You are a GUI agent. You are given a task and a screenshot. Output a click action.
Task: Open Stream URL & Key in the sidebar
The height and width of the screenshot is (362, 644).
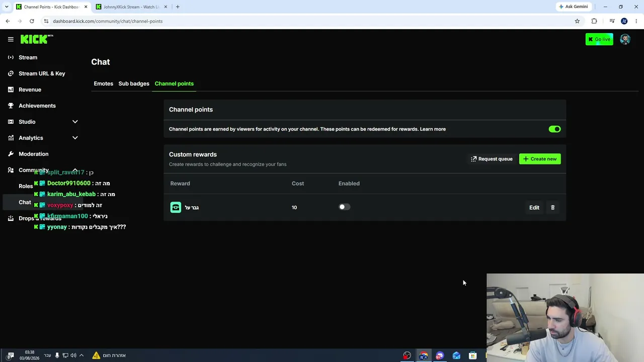click(42, 73)
